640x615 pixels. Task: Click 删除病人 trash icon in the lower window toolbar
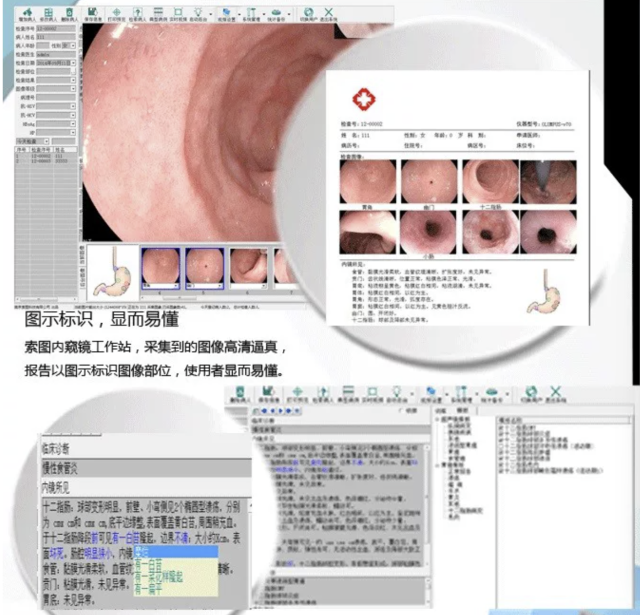click(x=240, y=395)
